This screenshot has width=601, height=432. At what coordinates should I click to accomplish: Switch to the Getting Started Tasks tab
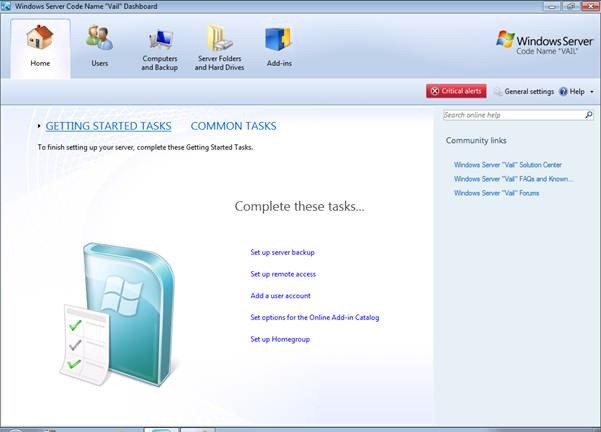108,126
